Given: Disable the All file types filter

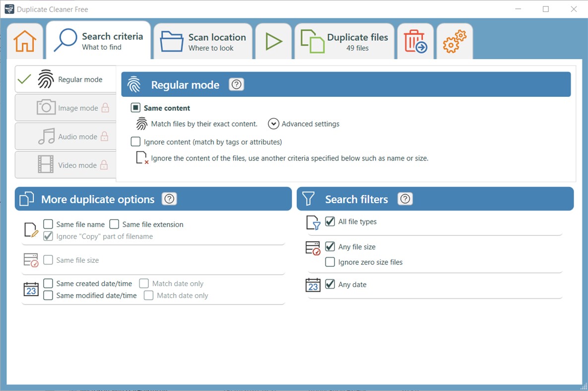Looking at the screenshot, I should [330, 222].
